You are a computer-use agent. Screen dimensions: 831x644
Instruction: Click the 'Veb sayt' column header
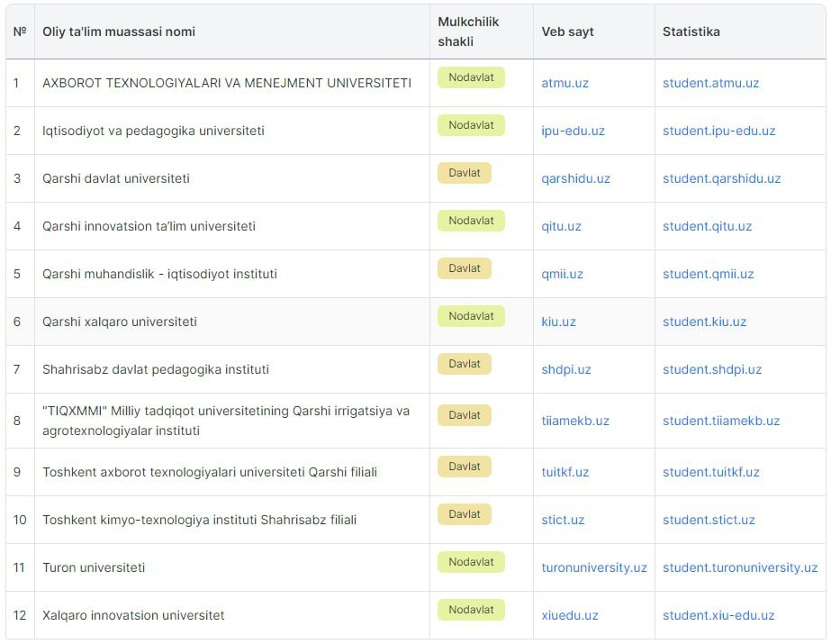point(593,32)
